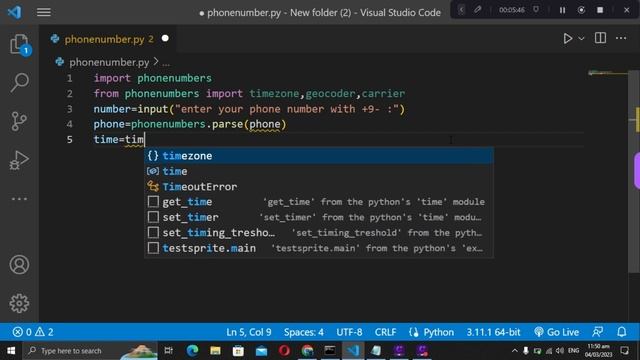Open Microsoft Store from taskbar
The width and height of the screenshot is (640, 360).
pos(238,351)
